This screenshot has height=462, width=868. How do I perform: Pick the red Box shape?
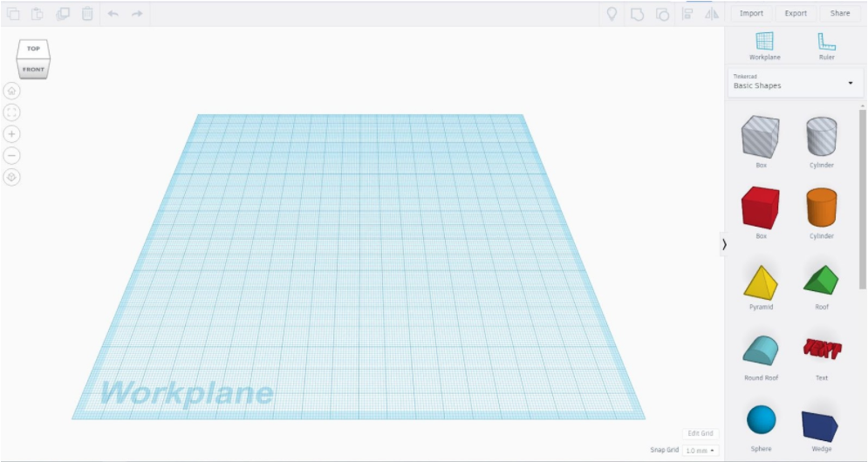pos(760,209)
